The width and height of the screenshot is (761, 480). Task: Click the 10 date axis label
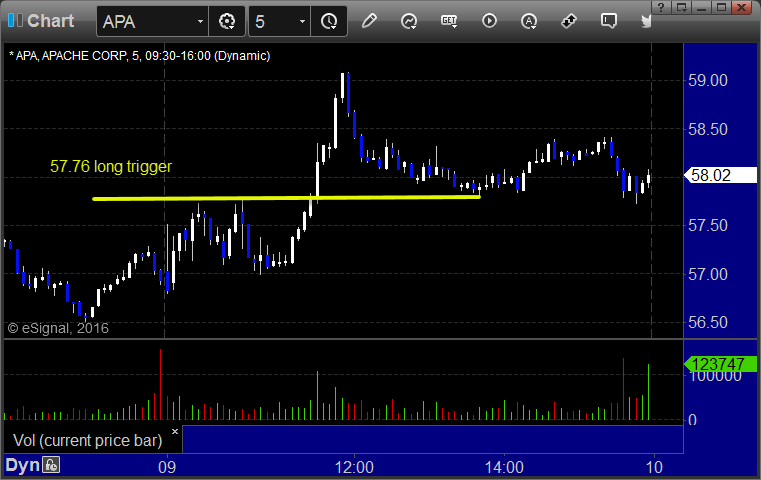point(654,467)
